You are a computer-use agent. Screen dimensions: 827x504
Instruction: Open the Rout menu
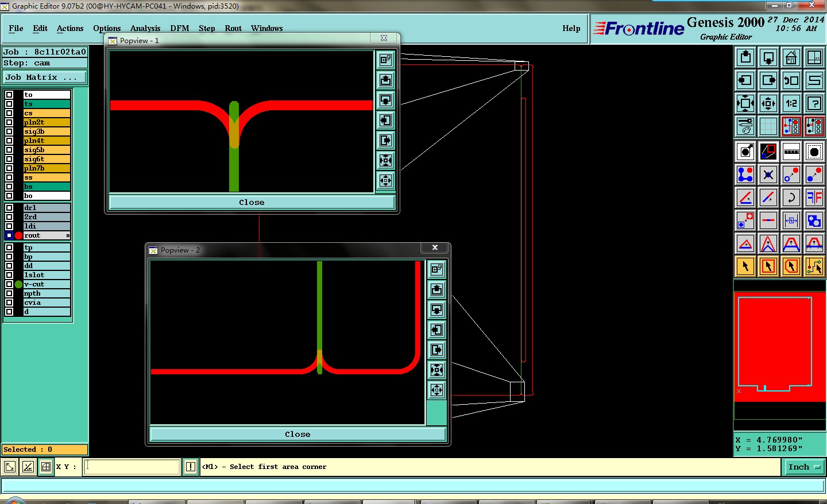click(233, 28)
